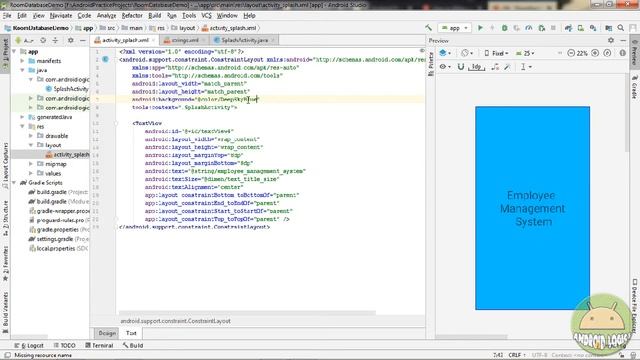
Task: Click Zoom to Fit Screen icon
Action: [x=607, y=53]
